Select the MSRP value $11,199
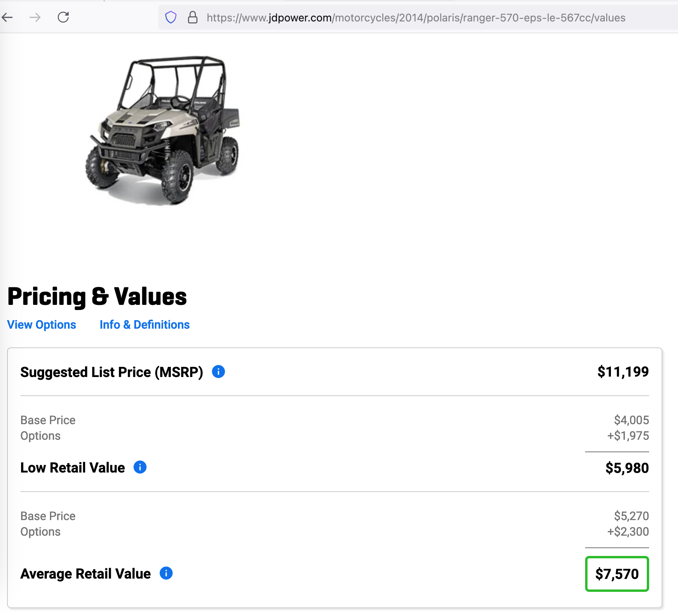 [x=623, y=372]
